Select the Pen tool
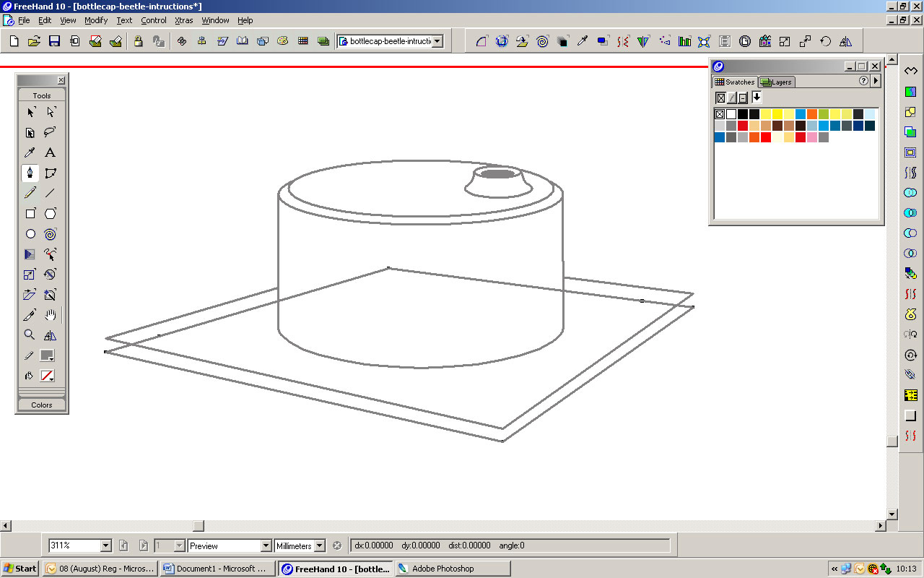Screen dimensions: 924x578 click(x=30, y=173)
